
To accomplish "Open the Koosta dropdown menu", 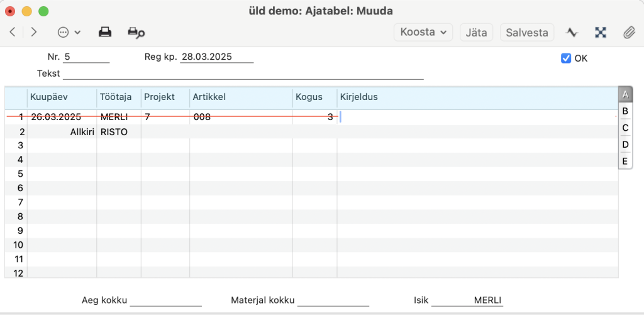I will (423, 32).
